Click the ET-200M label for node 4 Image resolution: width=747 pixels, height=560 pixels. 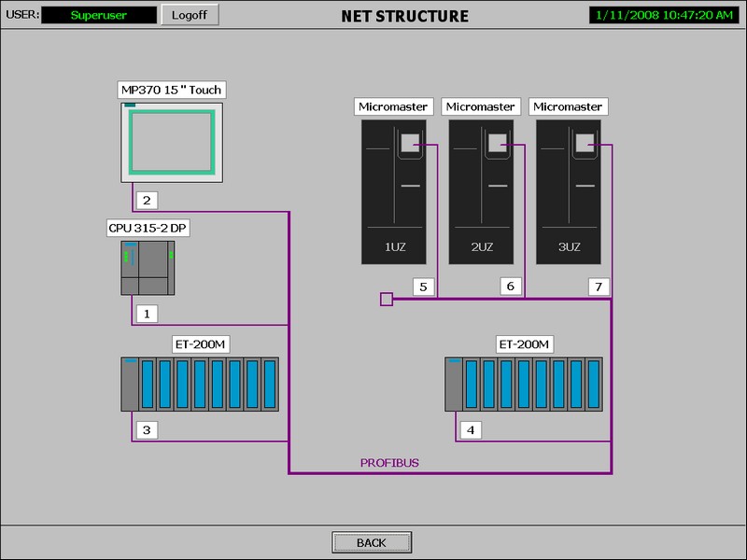pos(524,343)
